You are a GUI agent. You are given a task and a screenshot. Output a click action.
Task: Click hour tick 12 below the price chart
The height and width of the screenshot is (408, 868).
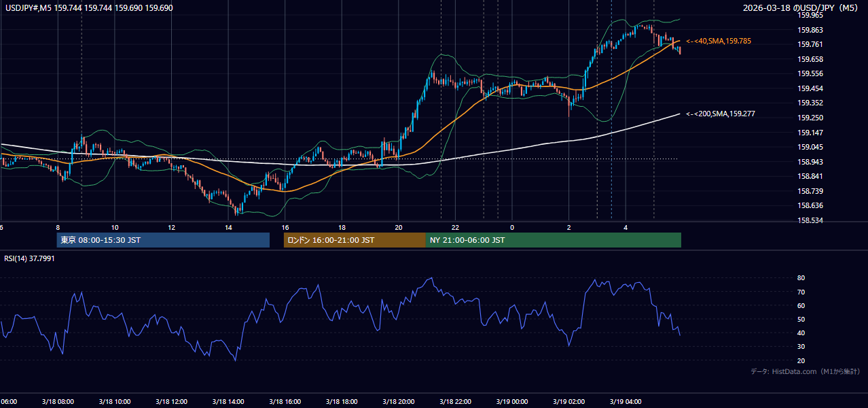172,227
